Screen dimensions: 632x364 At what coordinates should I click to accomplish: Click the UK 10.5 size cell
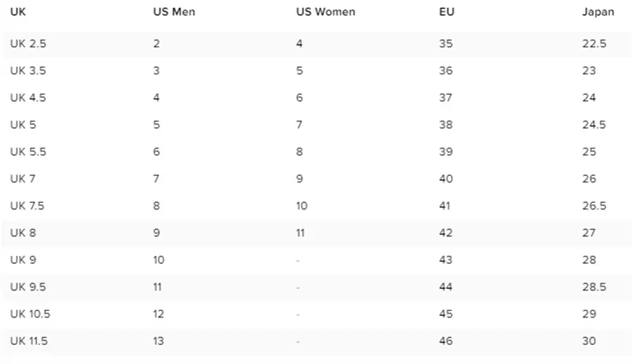point(30,313)
